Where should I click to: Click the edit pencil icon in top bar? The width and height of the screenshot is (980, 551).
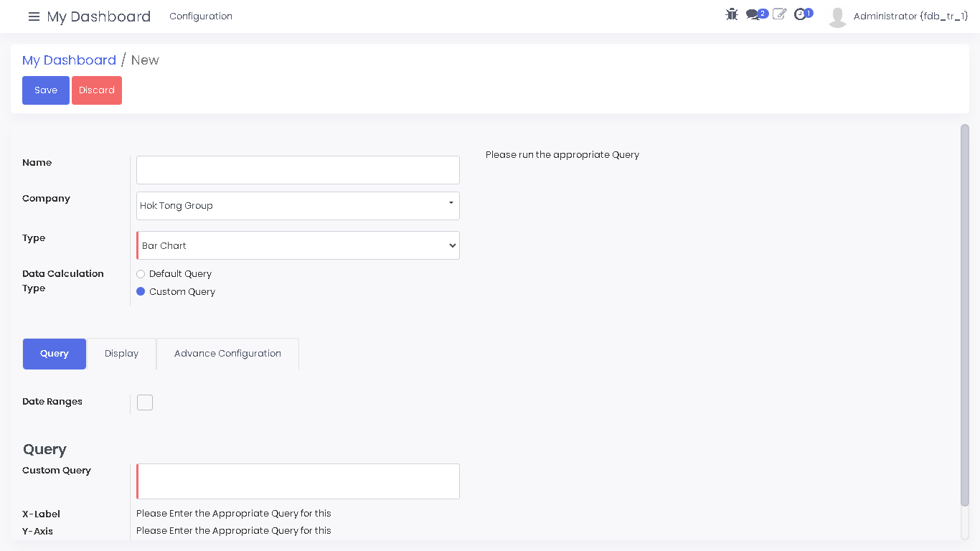pos(779,14)
